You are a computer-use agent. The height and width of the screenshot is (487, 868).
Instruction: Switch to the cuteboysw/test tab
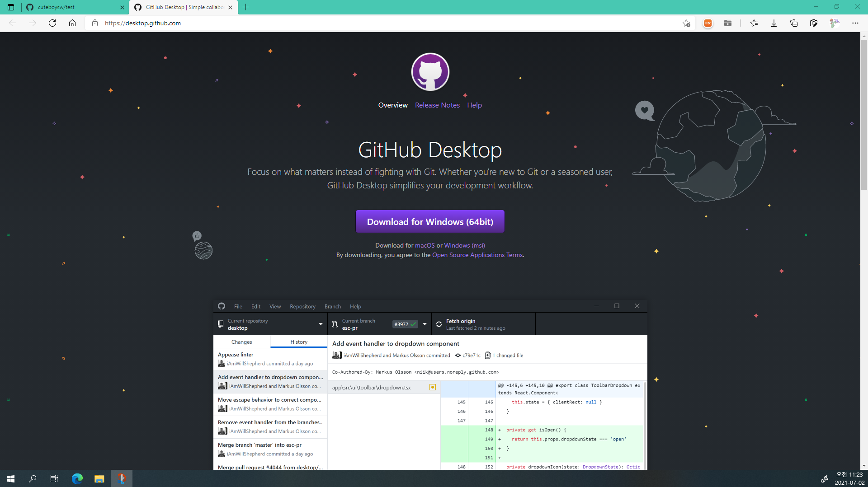click(x=75, y=7)
